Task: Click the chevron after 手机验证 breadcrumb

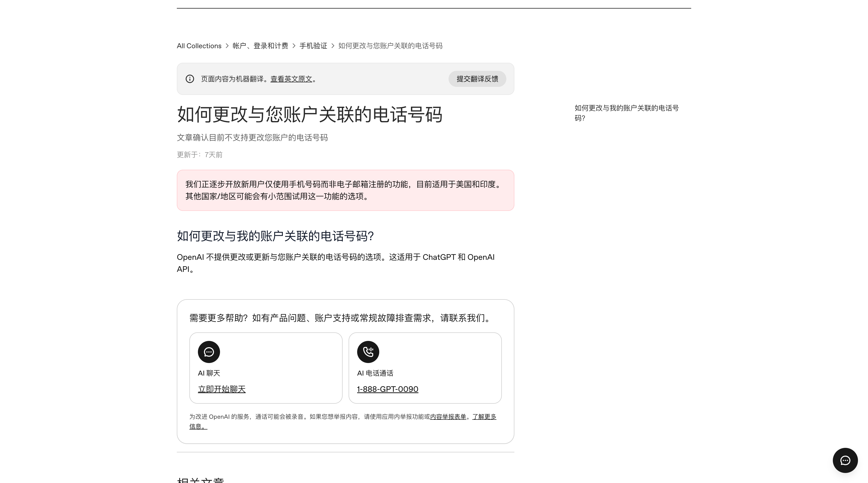Action: (x=333, y=46)
